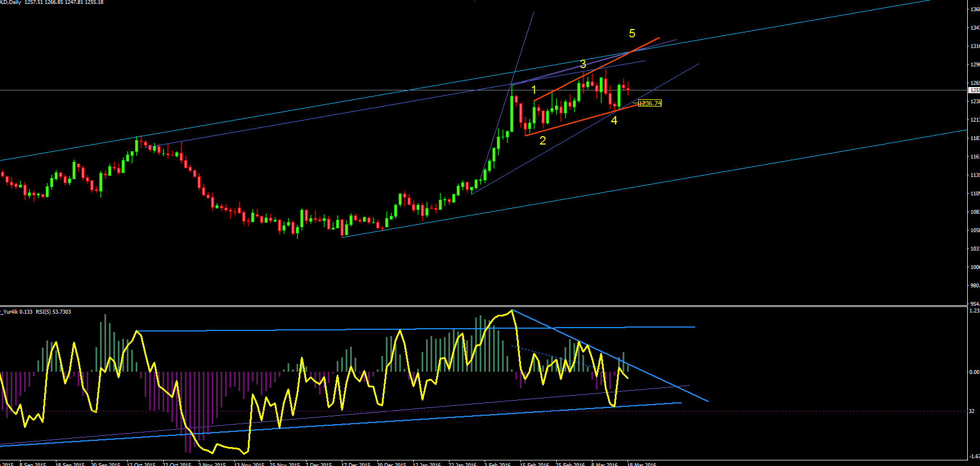980x466 pixels.
Task: Click the yellow RSI line's highest peak
Action: (511, 310)
